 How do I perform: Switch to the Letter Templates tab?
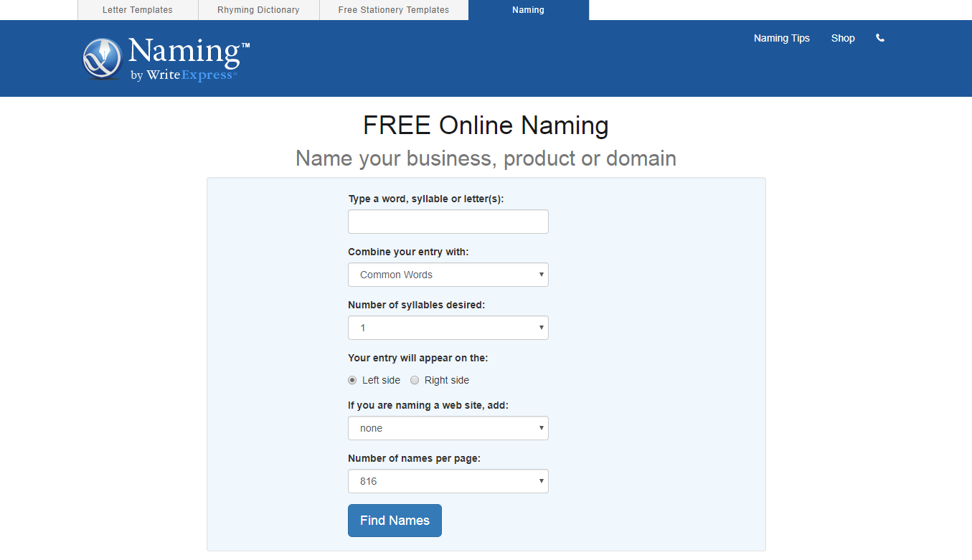[137, 9]
